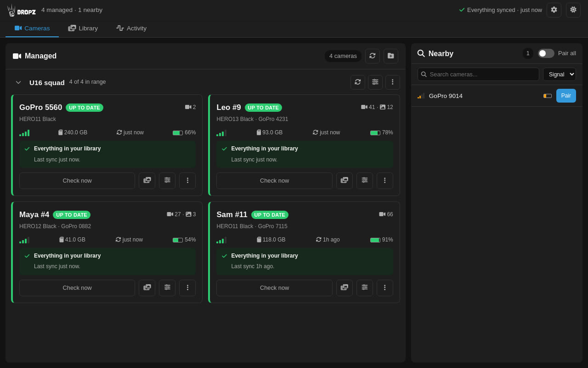Refresh all managed cameras
The width and height of the screenshot is (588, 368).
[373, 56]
